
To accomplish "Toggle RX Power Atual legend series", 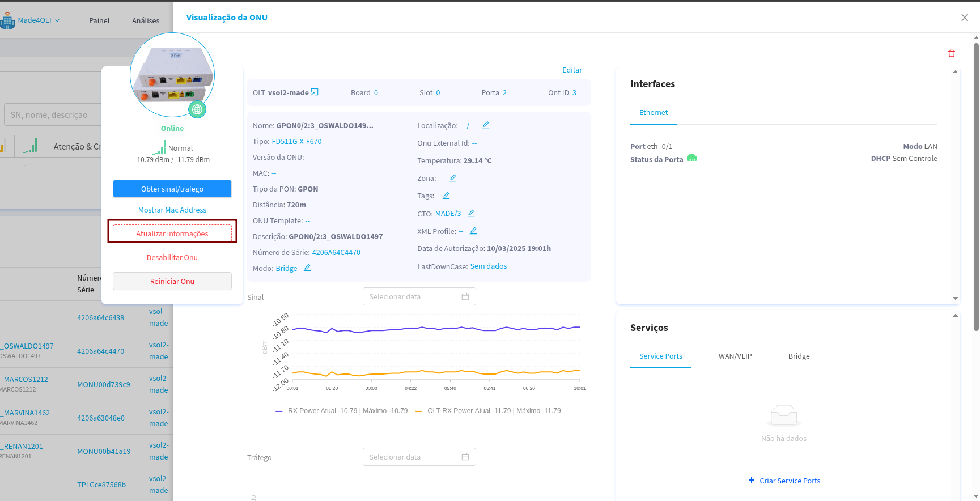I will point(341,411).
